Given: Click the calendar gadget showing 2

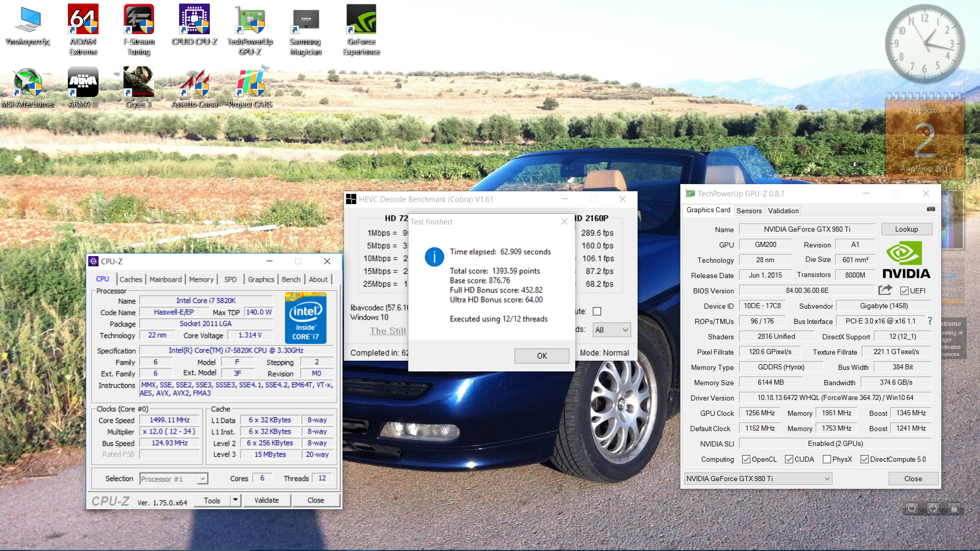Looking at the screenshot, I should click(925, 137).
